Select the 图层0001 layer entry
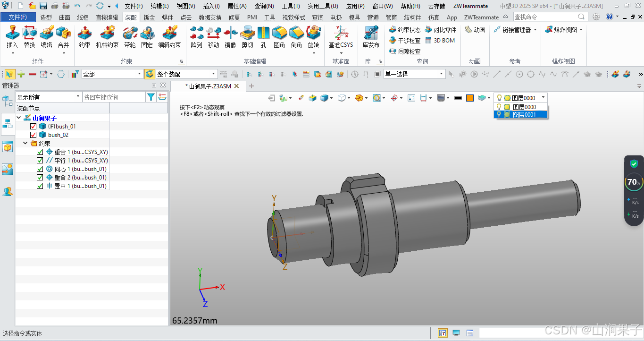The image size is (644, 341). [x=521, y=114]
